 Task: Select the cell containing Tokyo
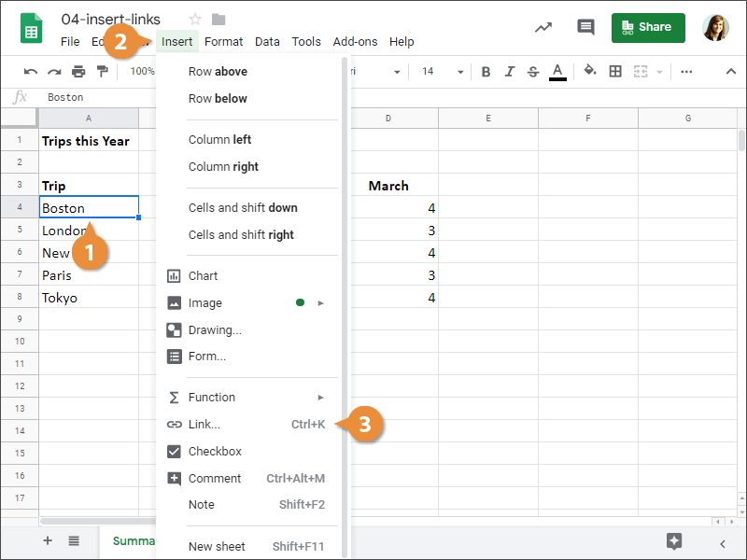89,298
